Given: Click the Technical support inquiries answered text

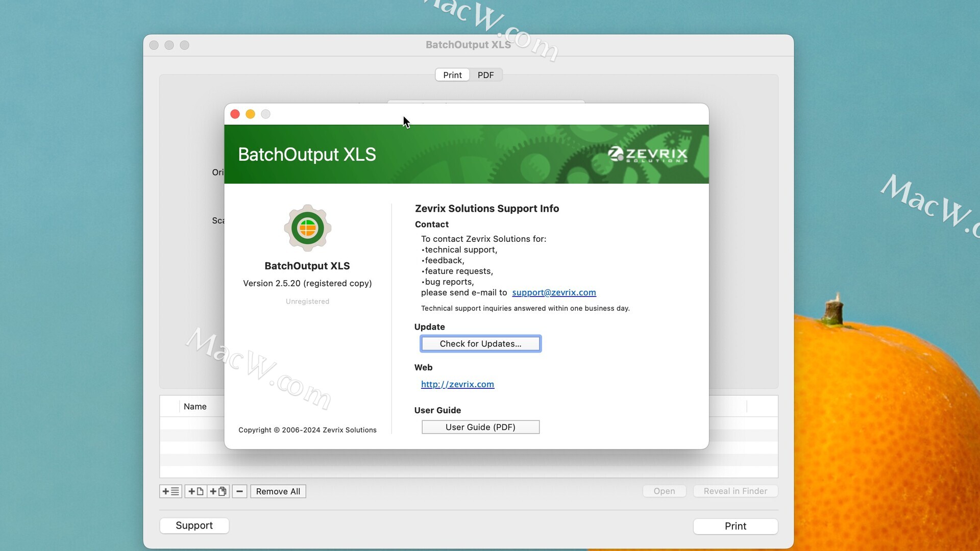Looking at the screenshot, I should click(525, 308).
